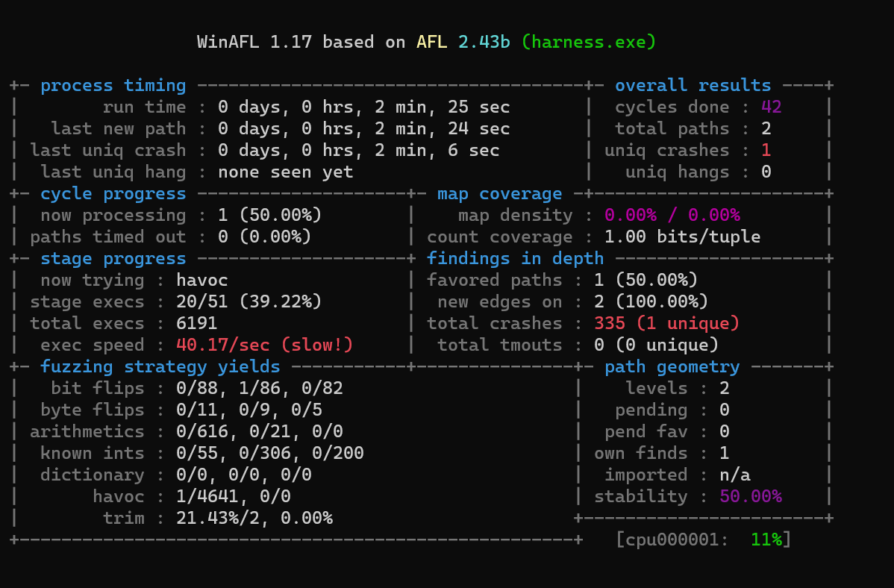Click the path geometry section header
Screen dimensions: 894x588
pos(672,366)
